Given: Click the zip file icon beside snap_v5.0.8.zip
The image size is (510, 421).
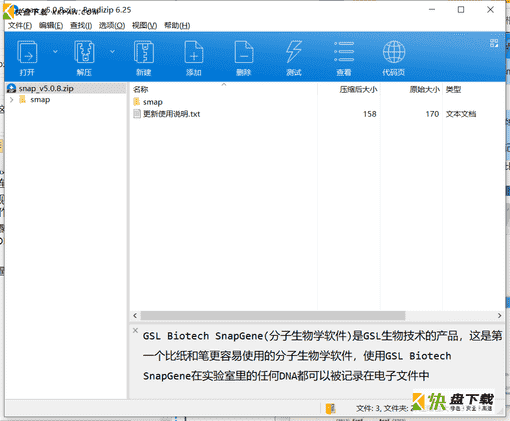Looking at the screenshot, I should pos(12,88).
